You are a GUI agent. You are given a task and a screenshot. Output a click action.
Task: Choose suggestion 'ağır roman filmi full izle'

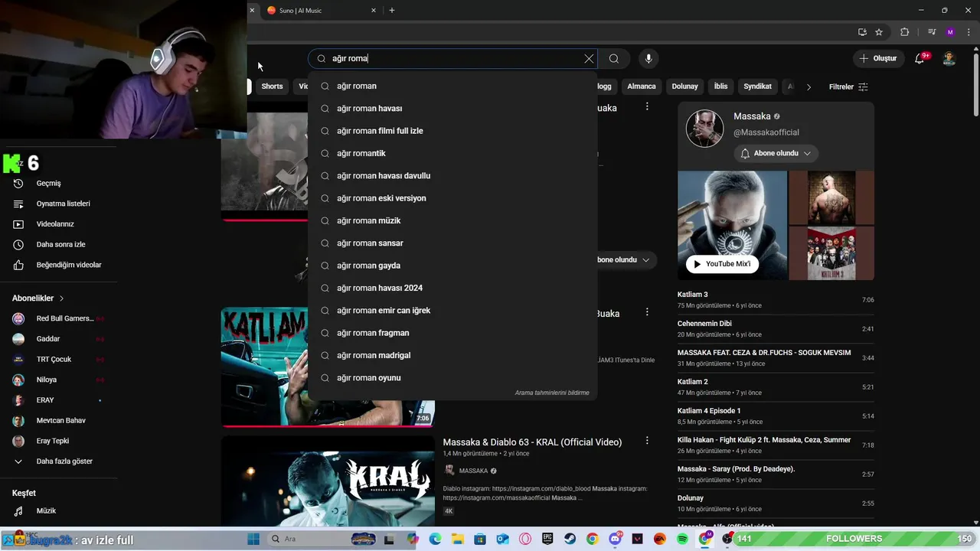point(452,131)
